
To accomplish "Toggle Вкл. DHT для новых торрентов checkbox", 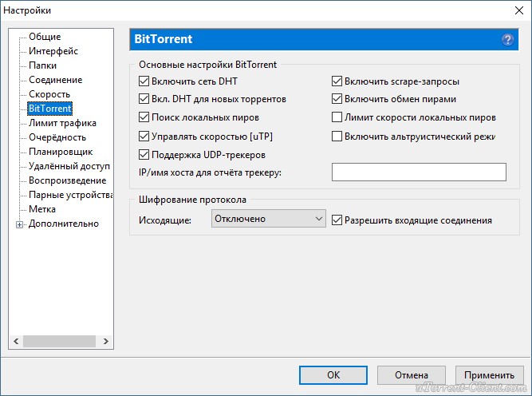I will click(x=144, y=99).
